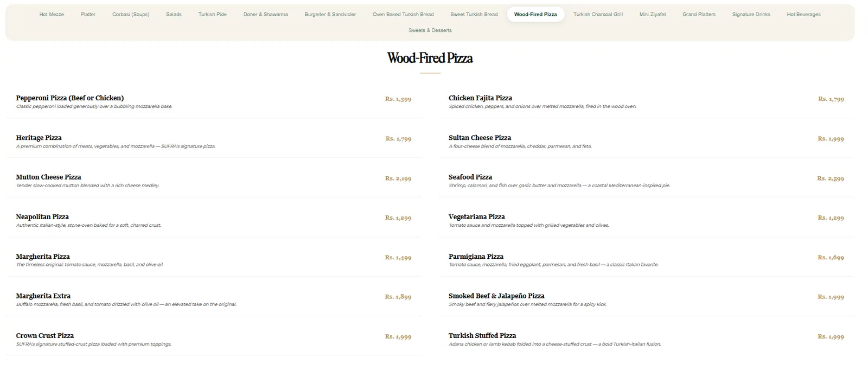868x370 pixels.
Task: Open the Signature Drinks tab
Action: click(751, 15)
